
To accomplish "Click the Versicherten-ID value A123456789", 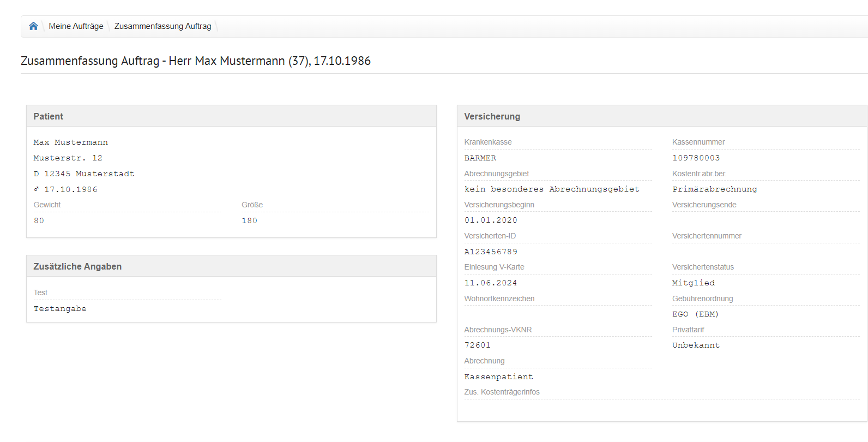I will tap(491, 252).
